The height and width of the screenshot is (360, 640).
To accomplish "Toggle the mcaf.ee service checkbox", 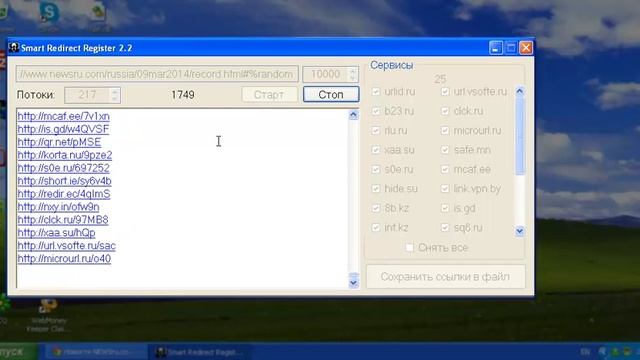I will point(445,169).
